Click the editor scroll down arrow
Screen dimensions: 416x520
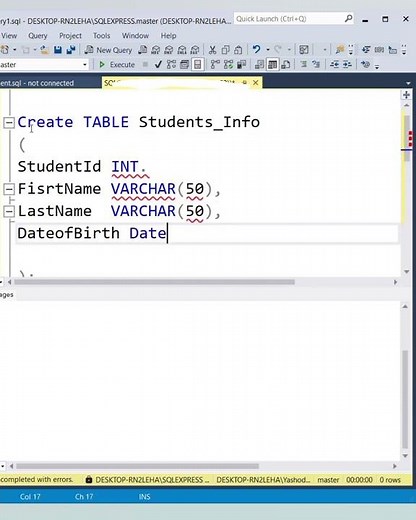pyautogui.click(x=406, y=272)
